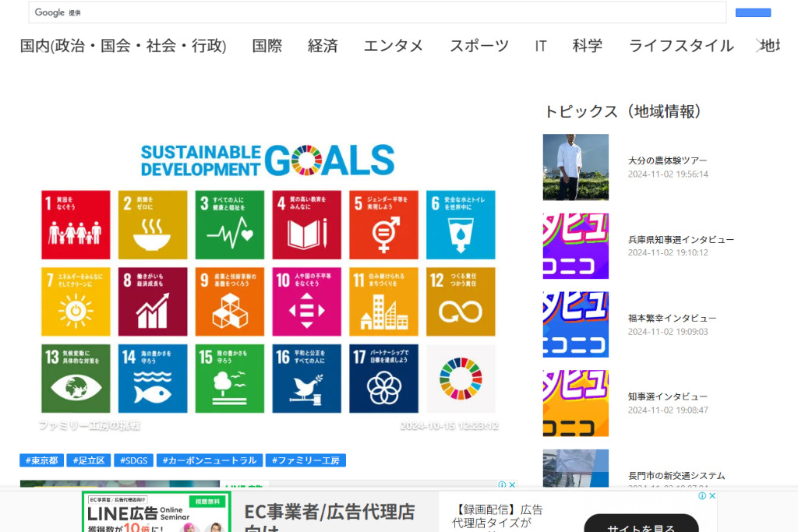The width and height of the screenshot is (798, 532).
Task: Open the IT news category
Action: coord(541,46)
